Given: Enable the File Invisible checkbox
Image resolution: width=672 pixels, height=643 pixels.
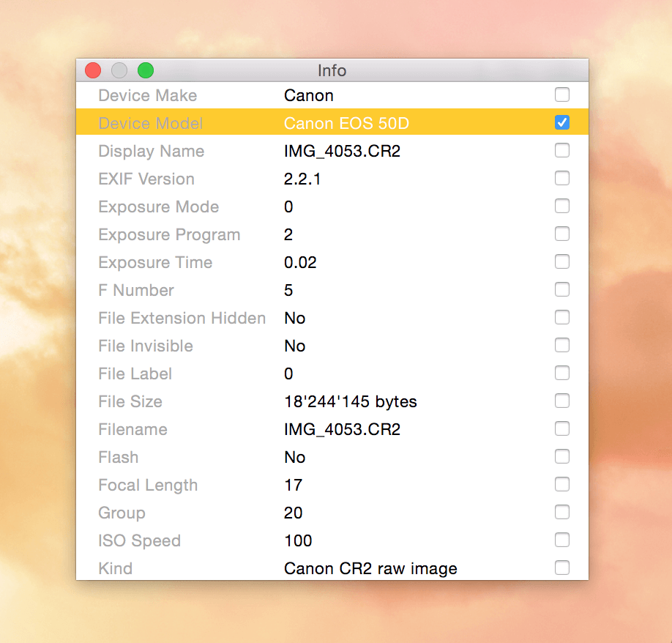Looking at the screenshot, I should (562, 345).
